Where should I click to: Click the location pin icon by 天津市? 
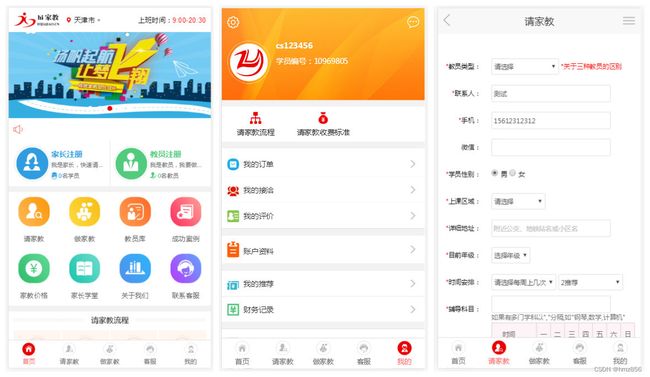pyautogui.click(x=69, y=20)
